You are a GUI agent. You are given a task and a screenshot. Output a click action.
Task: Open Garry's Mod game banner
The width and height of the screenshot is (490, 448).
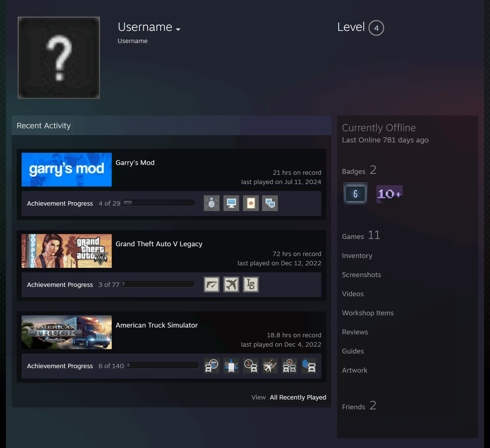coord(67,170)
